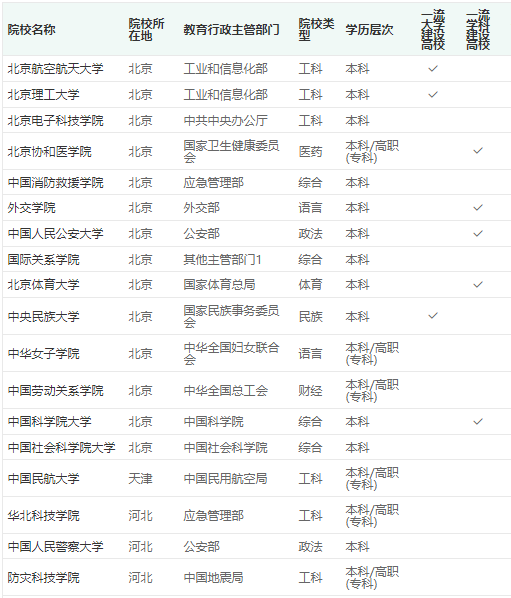Click department cell 中共中央办公厅

click(x=225, y=121)
